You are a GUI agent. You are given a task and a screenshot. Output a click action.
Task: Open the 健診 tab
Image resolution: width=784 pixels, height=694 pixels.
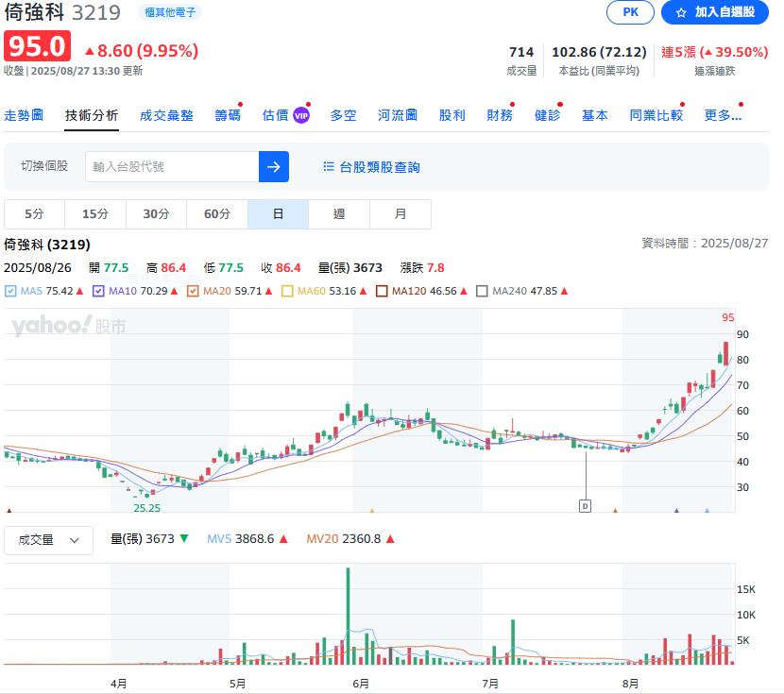click(x=548, y=115)
